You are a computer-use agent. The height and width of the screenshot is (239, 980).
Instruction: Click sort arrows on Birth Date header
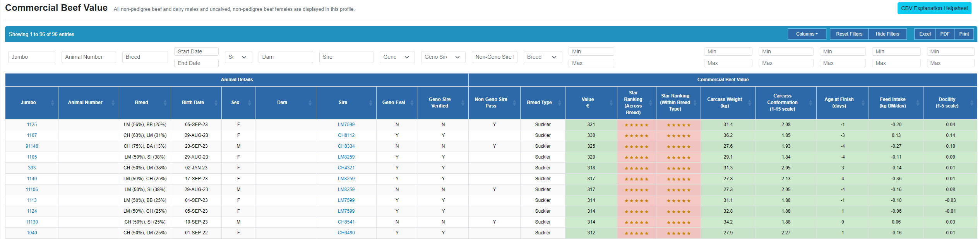point(216,102)
